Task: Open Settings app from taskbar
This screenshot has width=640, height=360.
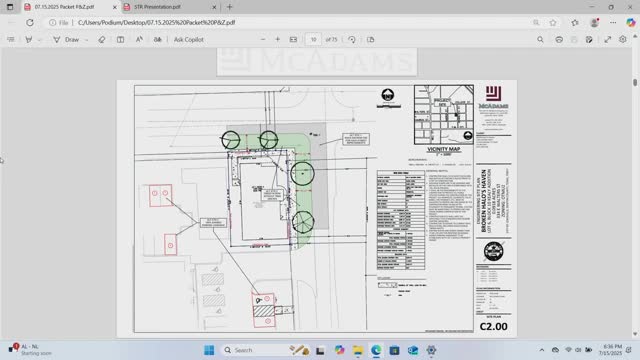Action: pos(431,350)
